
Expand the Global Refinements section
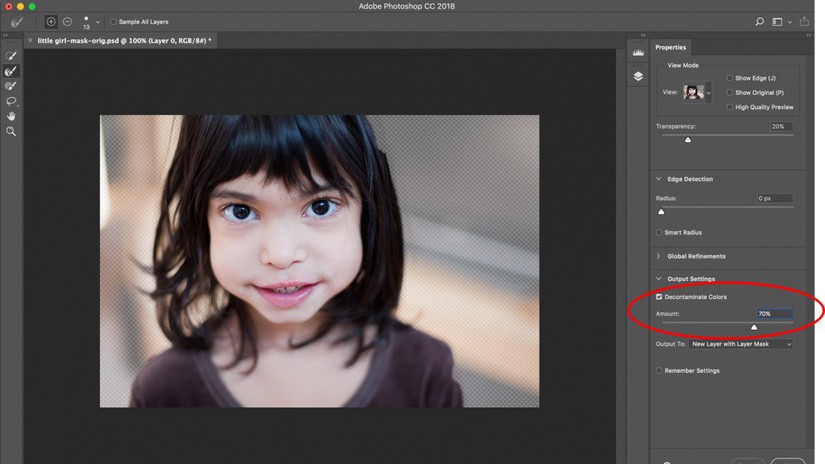(x=659, y=256)
